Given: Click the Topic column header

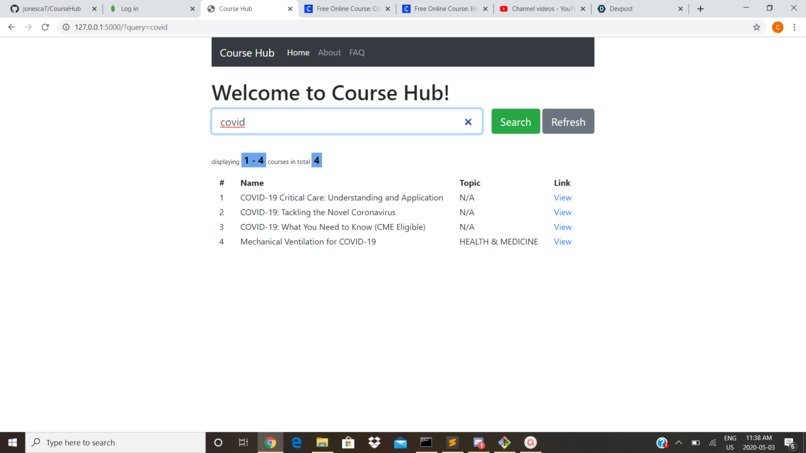Looking at the screenshot, I should point(470,183).
